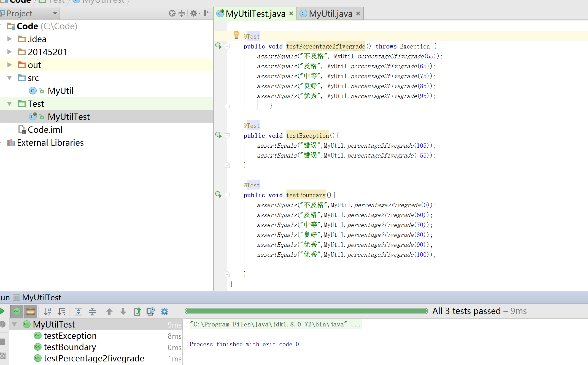Switch to MyUtilTest.java editor tab

tap(255, 13)
